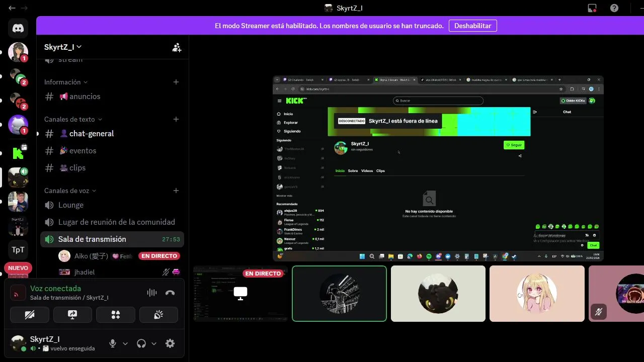644x362 pixels.
Task: Open the eventos text channel
Action: (112, 151)
